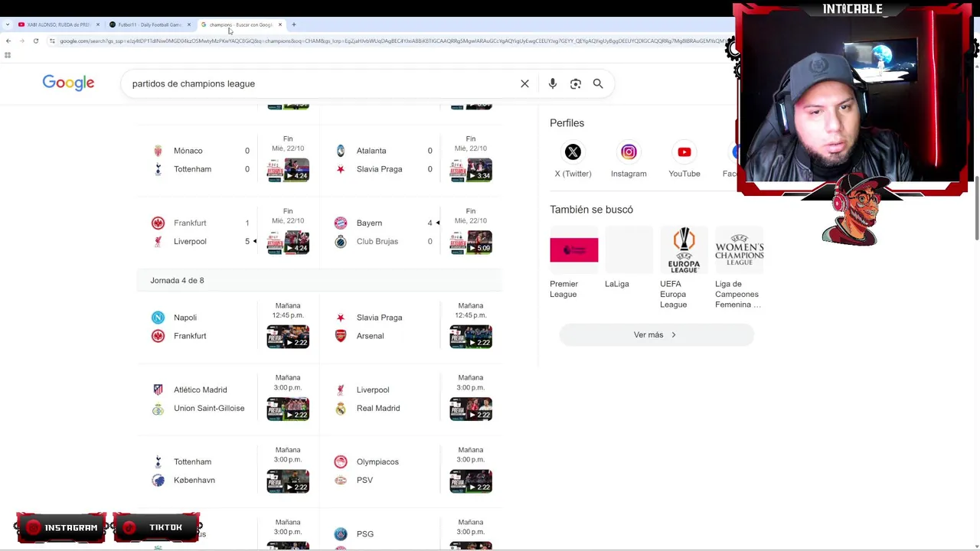
Task: Go back to the previous page
Action: pos(8,41)
